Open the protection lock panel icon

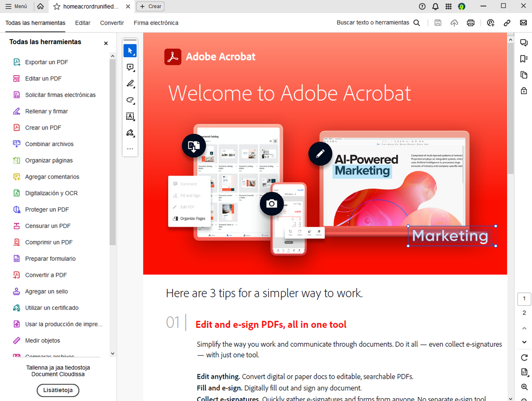[x=524, y=91]
